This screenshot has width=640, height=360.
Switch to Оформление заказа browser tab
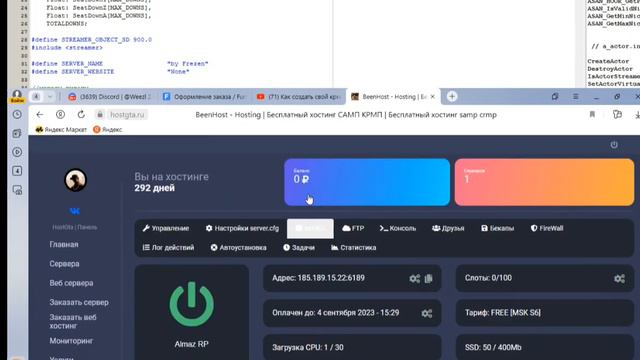click(x=204, y=97)
